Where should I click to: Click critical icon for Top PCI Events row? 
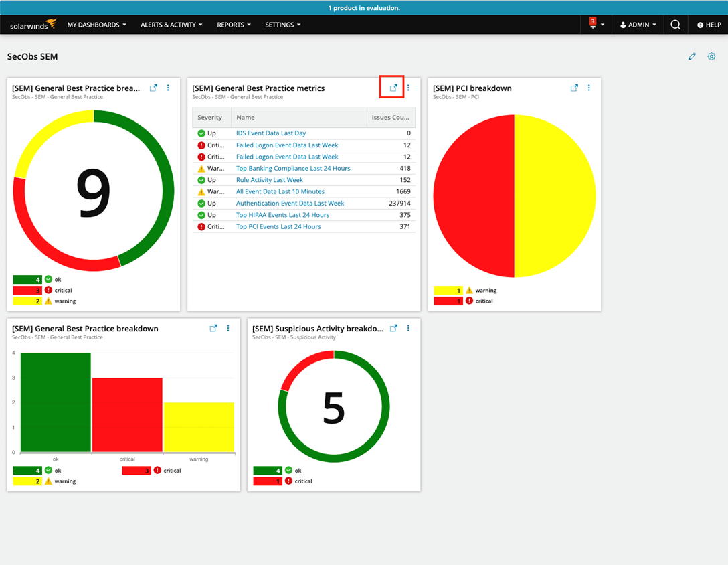pos(201,227)
